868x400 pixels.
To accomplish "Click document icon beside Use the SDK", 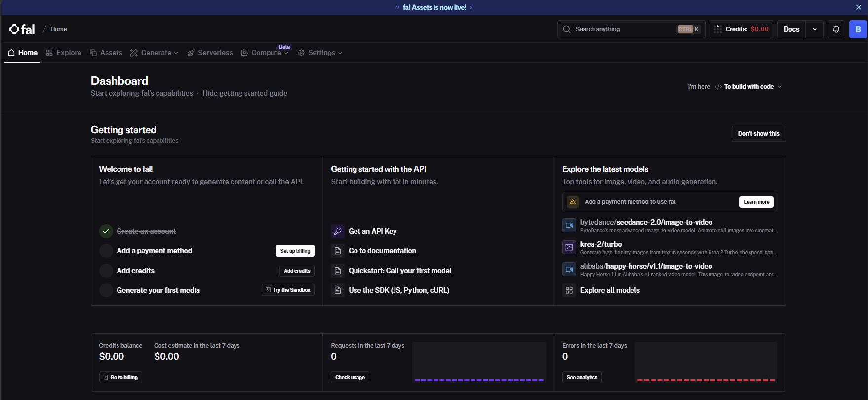I will [338, 290].
